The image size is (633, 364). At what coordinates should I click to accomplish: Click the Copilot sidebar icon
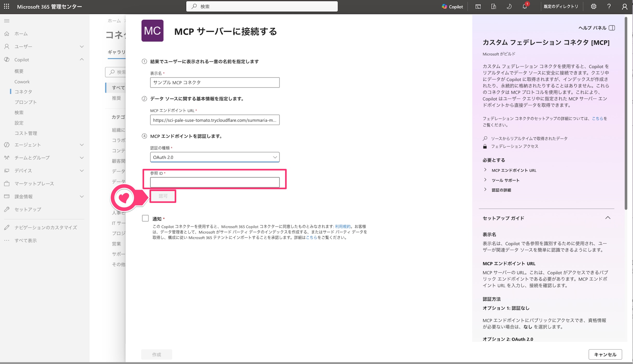point(7,60)
